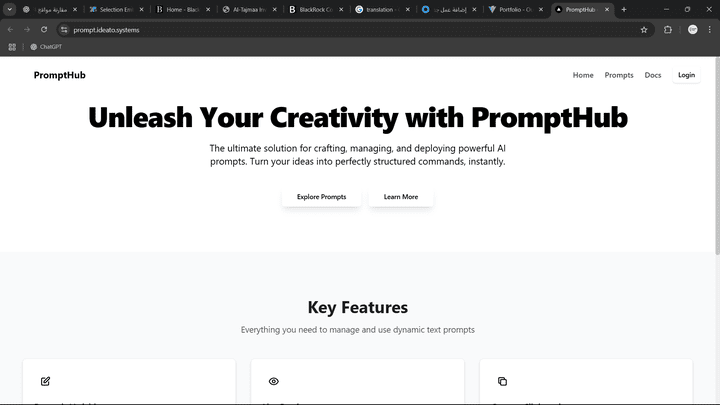Viewport: 720px width, 405px height.
Task: Switch to the translation tab
Action: [x=382, y=9]
